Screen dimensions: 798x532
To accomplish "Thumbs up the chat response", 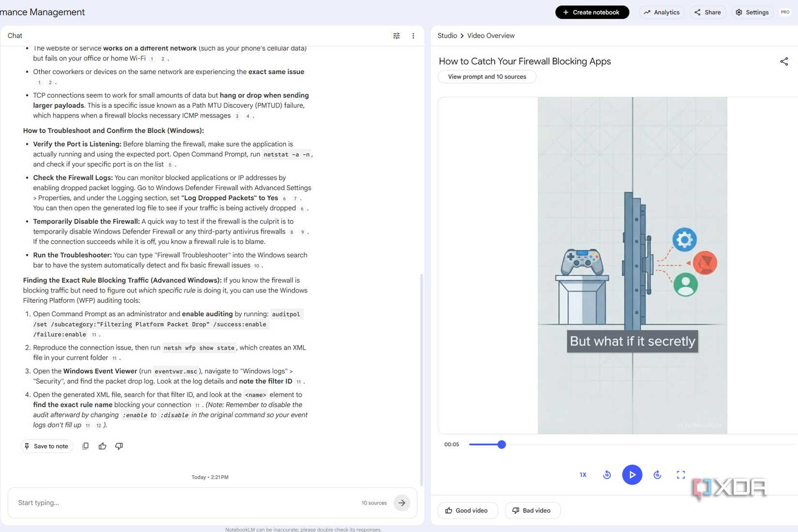I will [103, 446].
